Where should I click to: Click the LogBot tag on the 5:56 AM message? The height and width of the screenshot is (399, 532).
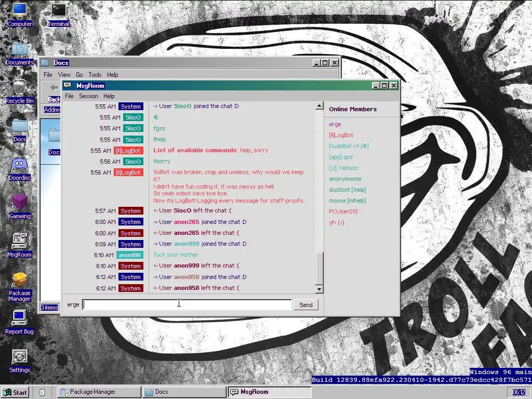point(128,172)
